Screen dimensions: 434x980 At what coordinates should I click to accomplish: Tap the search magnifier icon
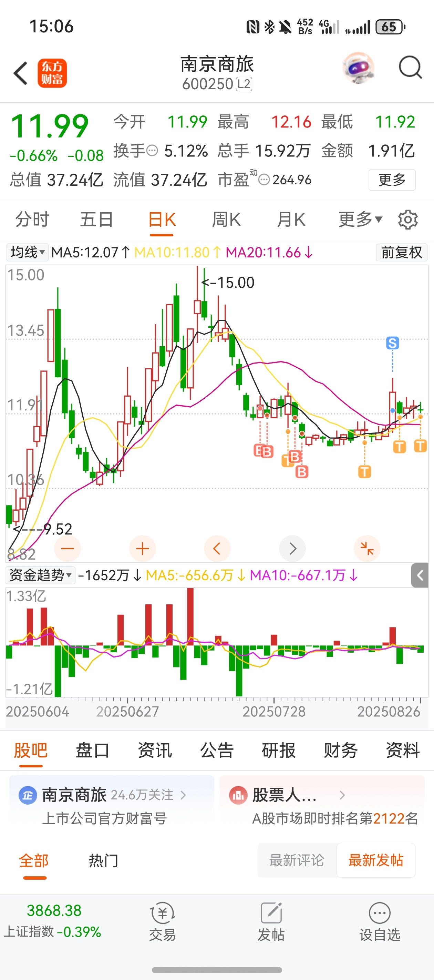411,68
